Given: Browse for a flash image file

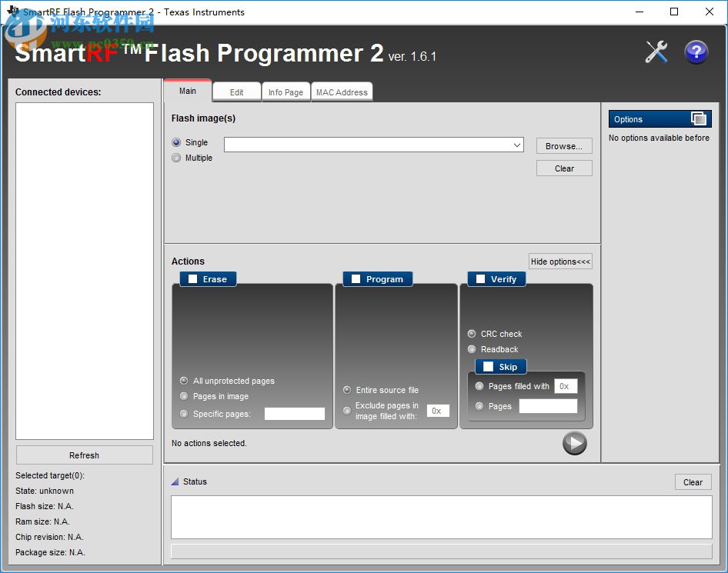Looking at the screenshot, I should pos(564,145).
